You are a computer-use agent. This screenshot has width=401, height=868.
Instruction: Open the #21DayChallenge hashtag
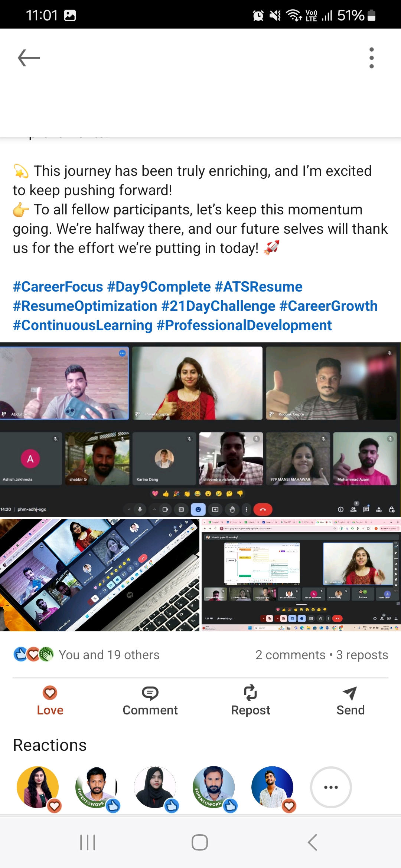[218, 306]
